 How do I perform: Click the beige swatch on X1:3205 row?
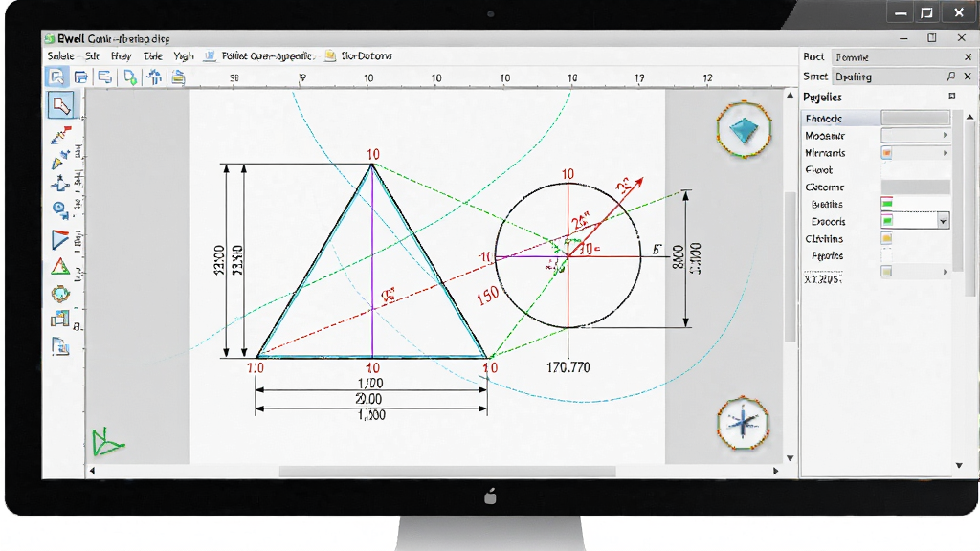[x=886, y=271]
